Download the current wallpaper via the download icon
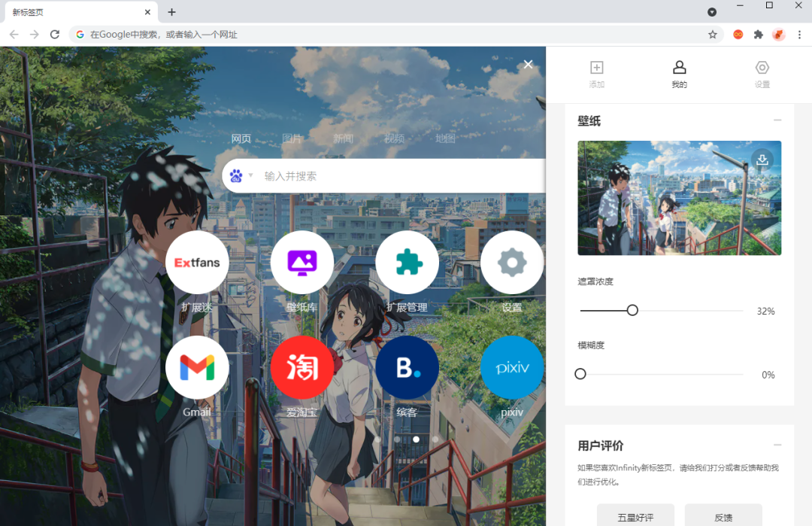Image resolution: width=812 pixels, height=526 pixels. pos(762,160)
